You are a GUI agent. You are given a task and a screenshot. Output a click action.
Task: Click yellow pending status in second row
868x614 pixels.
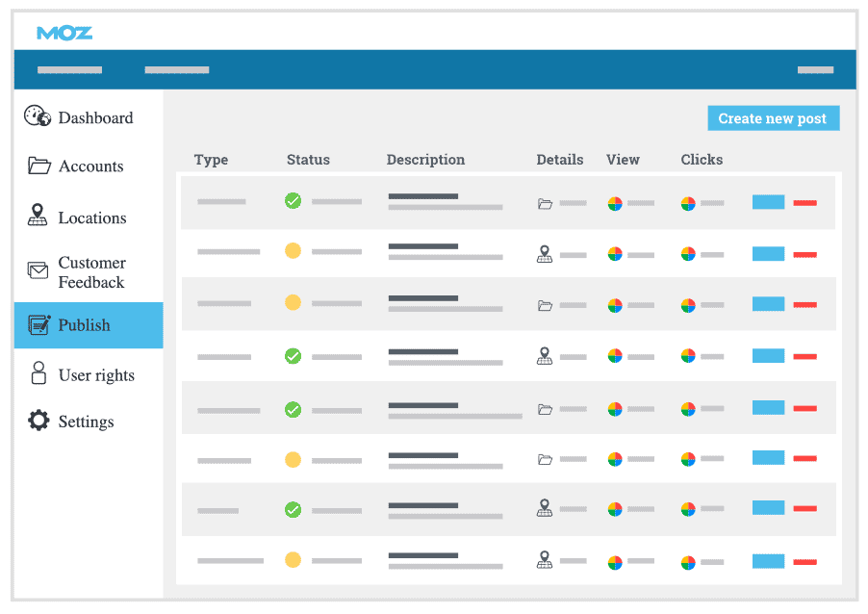[x=294, y=251]
